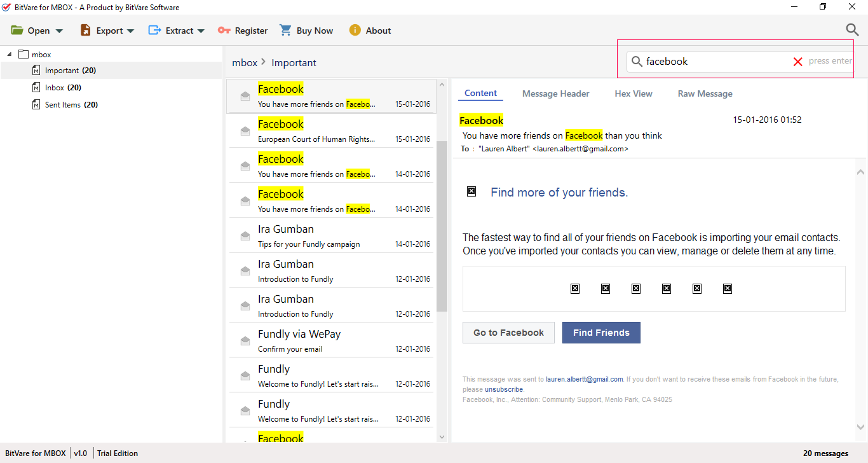Click the email list scroll down arrow

pyautogui.click(x=442, y=437)
